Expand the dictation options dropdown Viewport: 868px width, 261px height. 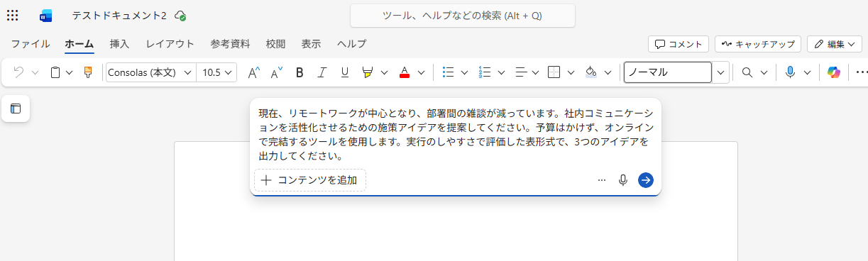click(807, 72)
